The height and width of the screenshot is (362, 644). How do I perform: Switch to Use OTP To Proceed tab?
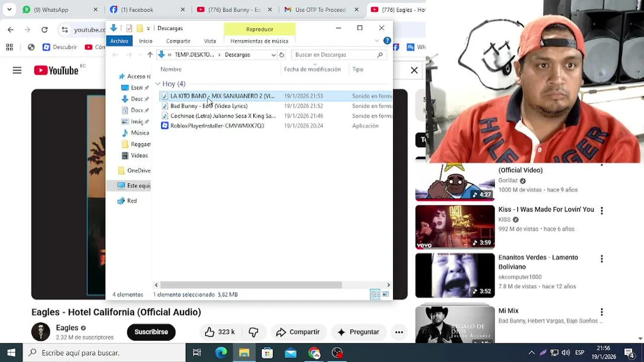click(x=320, y=10)
